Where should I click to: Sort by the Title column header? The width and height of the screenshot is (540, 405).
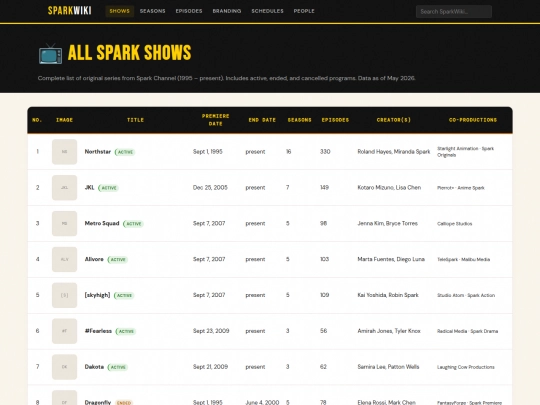pyautogui.click(x=135, y=120)
